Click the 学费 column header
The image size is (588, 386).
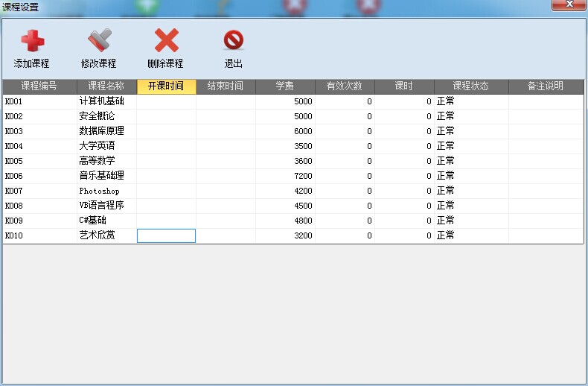[x=285, y=86]
